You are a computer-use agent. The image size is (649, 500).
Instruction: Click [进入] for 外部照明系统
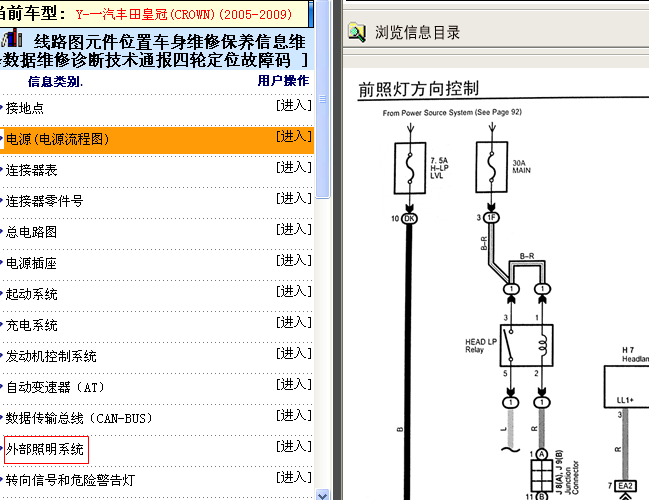click(294, 447)
